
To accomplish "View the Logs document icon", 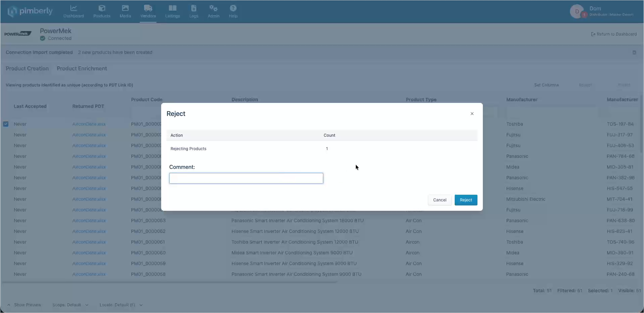I will pos(194,8).
